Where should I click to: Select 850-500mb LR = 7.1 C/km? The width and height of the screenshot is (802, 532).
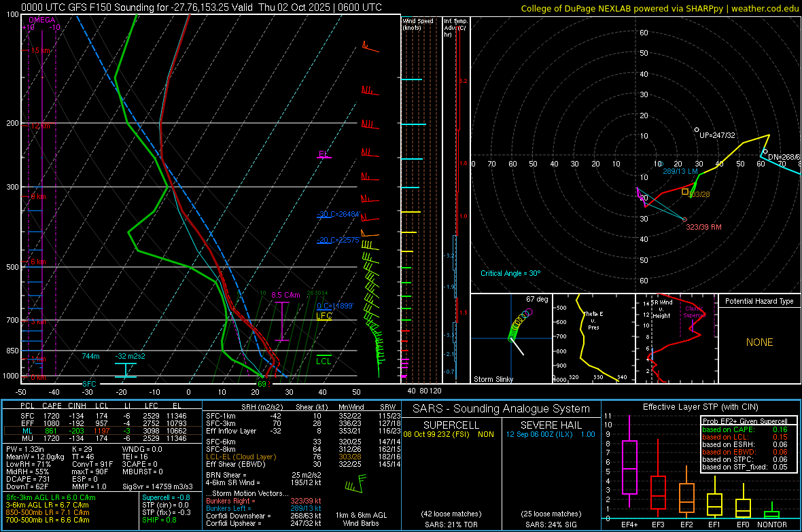tap(48, 512)
